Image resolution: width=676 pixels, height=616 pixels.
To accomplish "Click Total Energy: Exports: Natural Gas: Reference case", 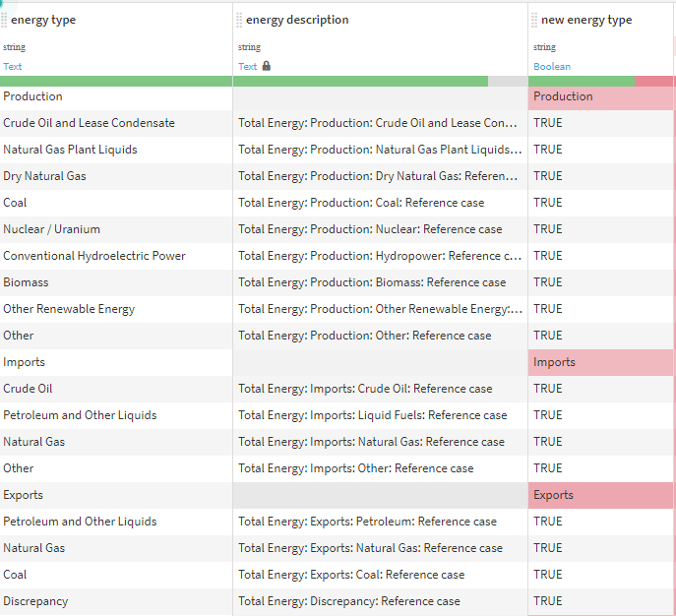I will (x=370, y=548).
